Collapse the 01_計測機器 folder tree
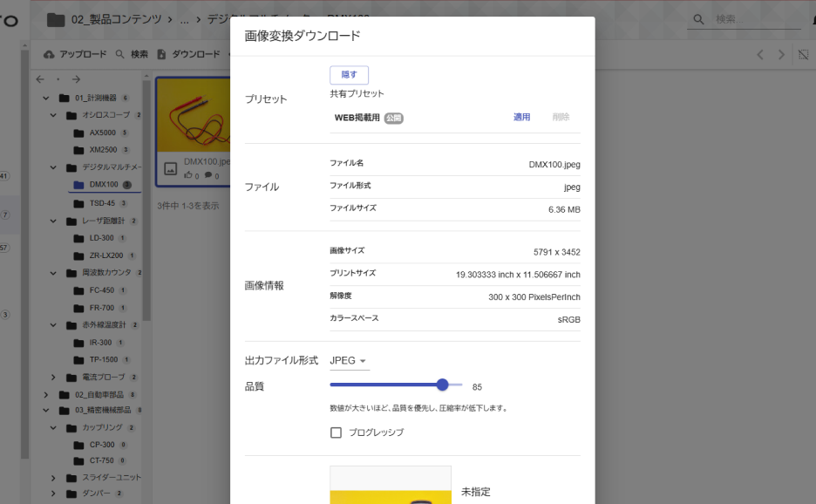The height and width of the screenshot is (504, 816). [45, 98]
